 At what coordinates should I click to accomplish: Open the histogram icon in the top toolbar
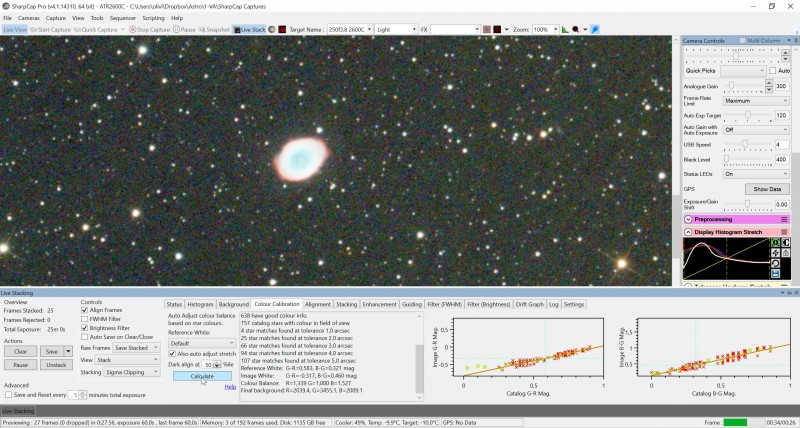pos(565,30)
